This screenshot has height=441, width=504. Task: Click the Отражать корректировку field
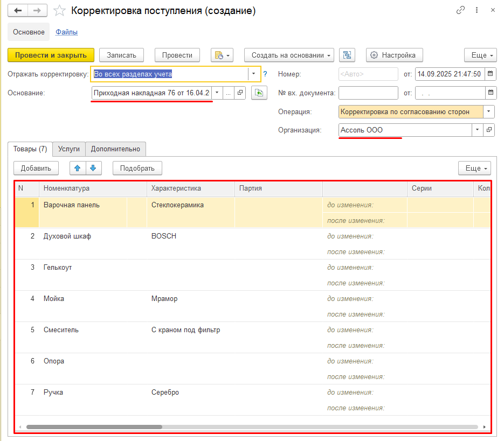(170, 74)
